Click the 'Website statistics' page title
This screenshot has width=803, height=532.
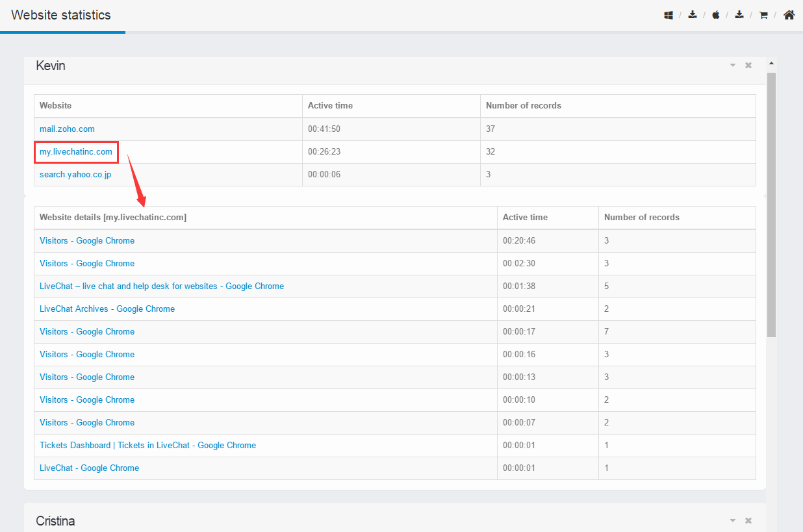(x=61, y=15)
